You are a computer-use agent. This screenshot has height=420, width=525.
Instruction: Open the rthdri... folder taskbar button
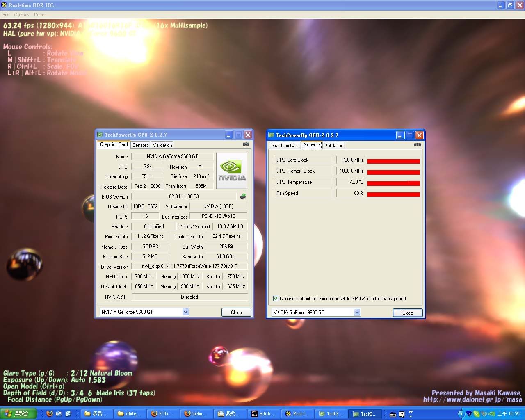coord(130,414)
